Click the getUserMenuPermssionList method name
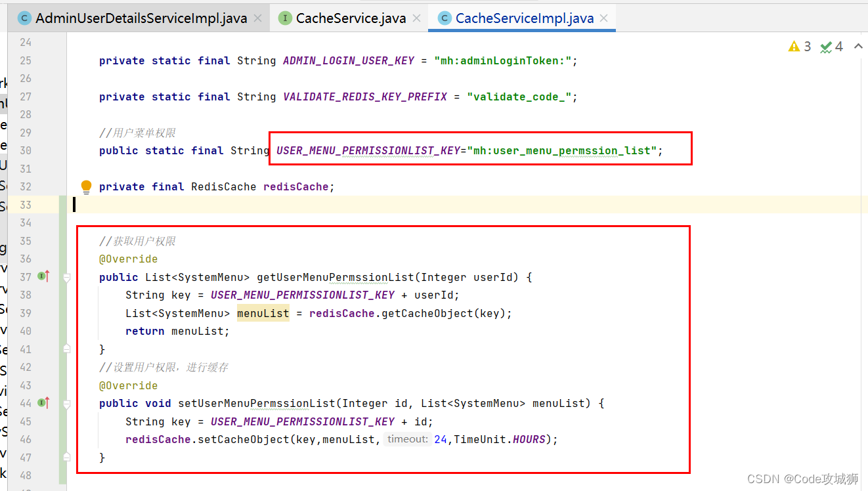868x491 pixels. [336, 277]
